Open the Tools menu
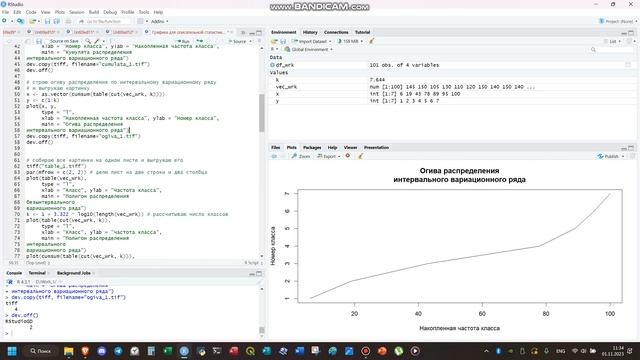The height and width of the screenshot is (360, 640). 144,12
